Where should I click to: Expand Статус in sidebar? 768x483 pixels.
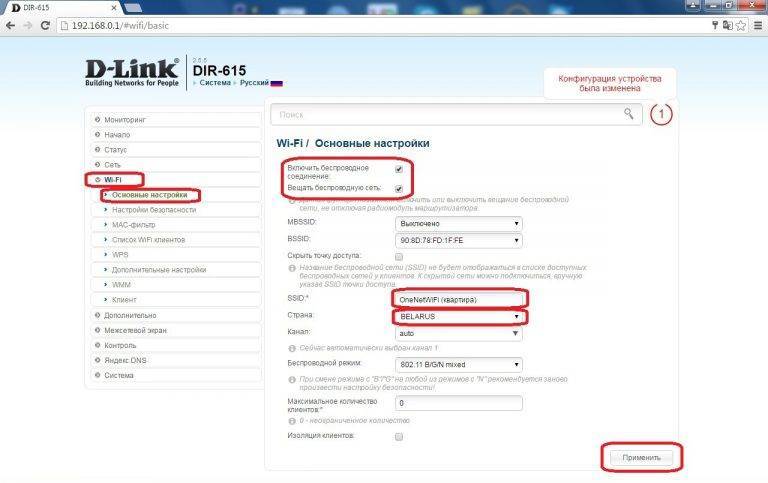[x=175, y=150]
